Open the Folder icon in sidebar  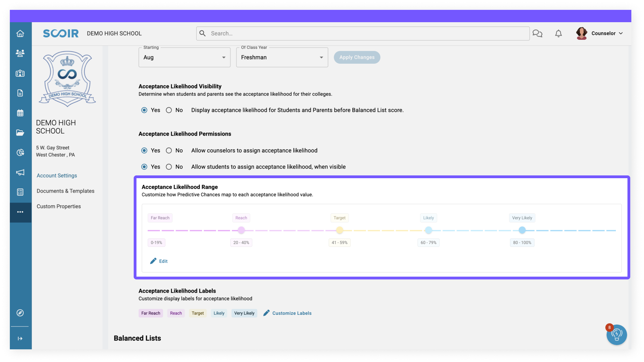tap(20, 133)
